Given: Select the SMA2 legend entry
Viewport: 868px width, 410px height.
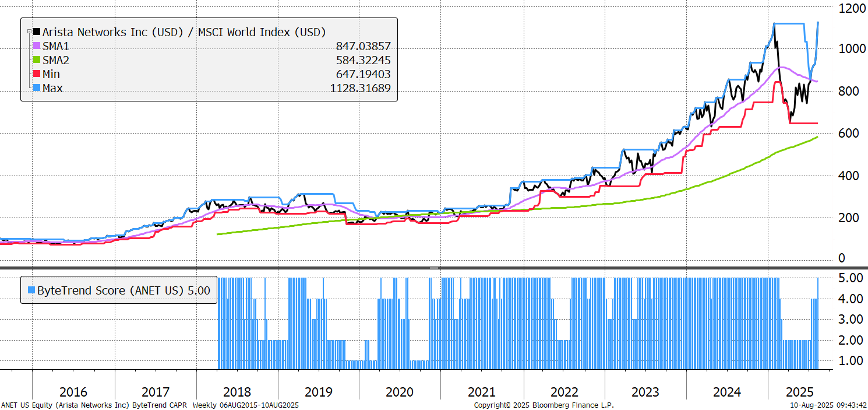Looking at the screenshot, I should point(57,60).
